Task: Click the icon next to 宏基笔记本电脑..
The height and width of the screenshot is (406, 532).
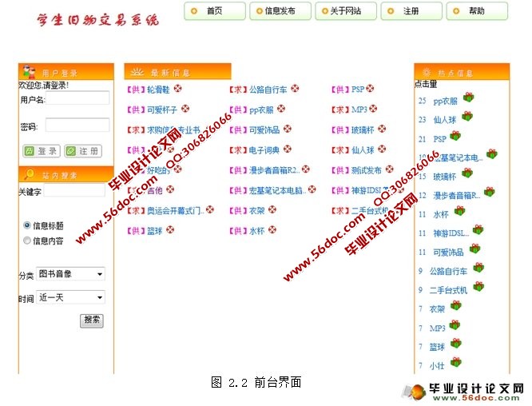Action: [312, 189]
